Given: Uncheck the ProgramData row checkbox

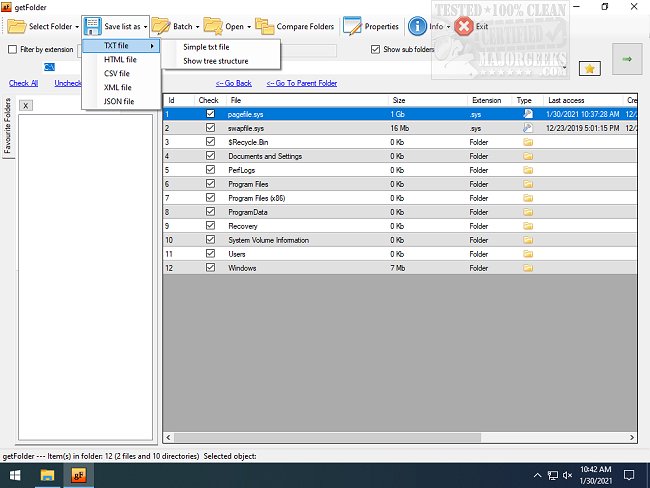Looking at the screenshot, I should pyautogui.click(x=211, y=211).
